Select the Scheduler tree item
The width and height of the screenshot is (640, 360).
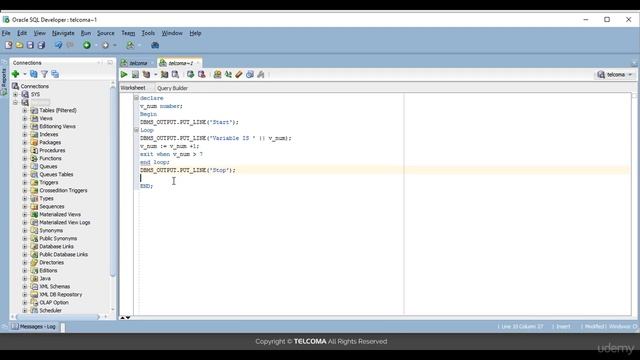(50, 311)
